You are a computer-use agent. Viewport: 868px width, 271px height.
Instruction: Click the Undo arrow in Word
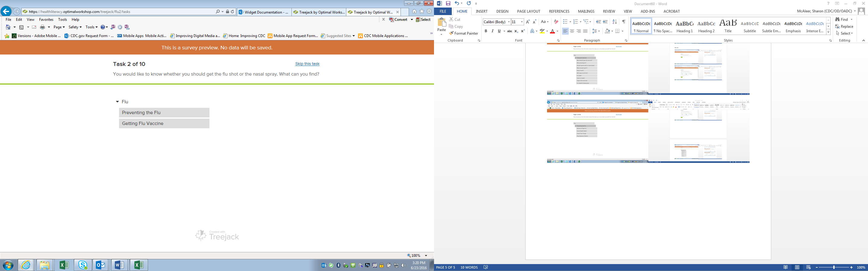click(x=457, y=3)
